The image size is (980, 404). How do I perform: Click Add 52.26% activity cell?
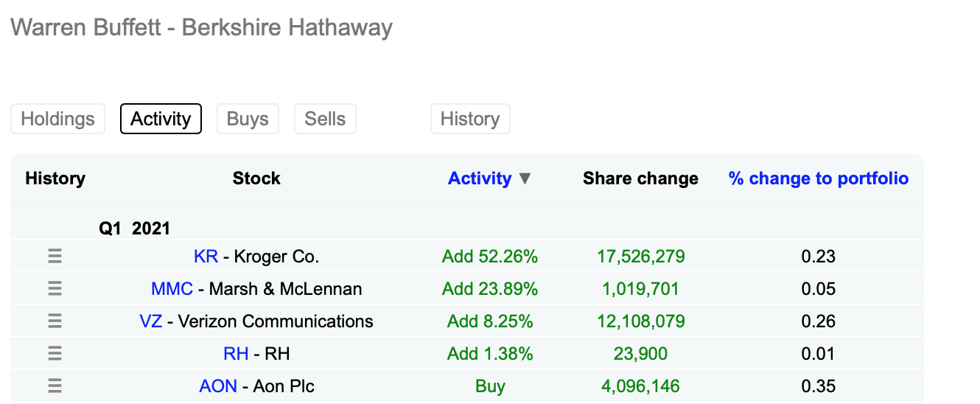tap(490, 257)
